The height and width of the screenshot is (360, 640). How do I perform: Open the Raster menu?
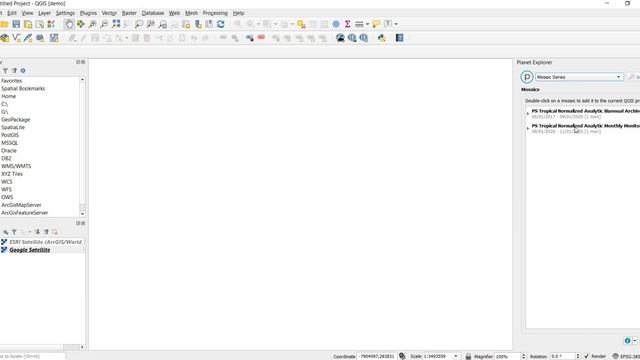click(x=129, y=13)
